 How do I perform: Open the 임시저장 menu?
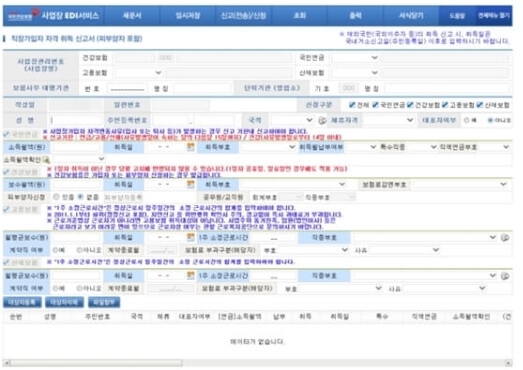(x=188, y=15)
